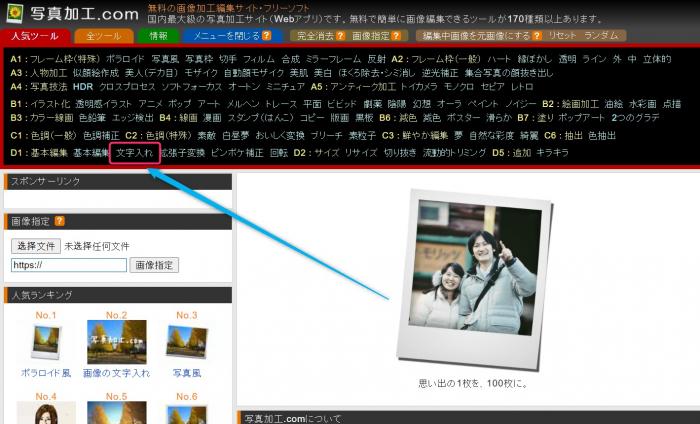Click 編集中画像を元画像にする

point(476,36)
